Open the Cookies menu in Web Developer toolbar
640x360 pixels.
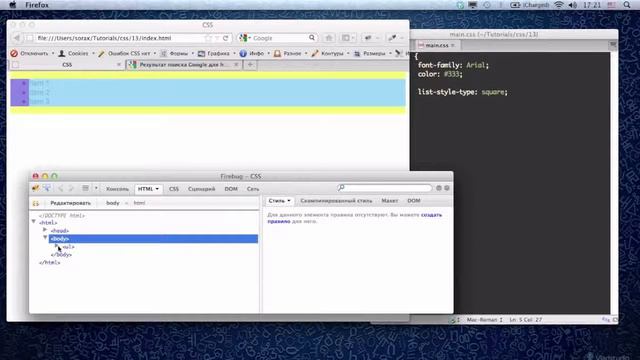click(x=76, y=53)
